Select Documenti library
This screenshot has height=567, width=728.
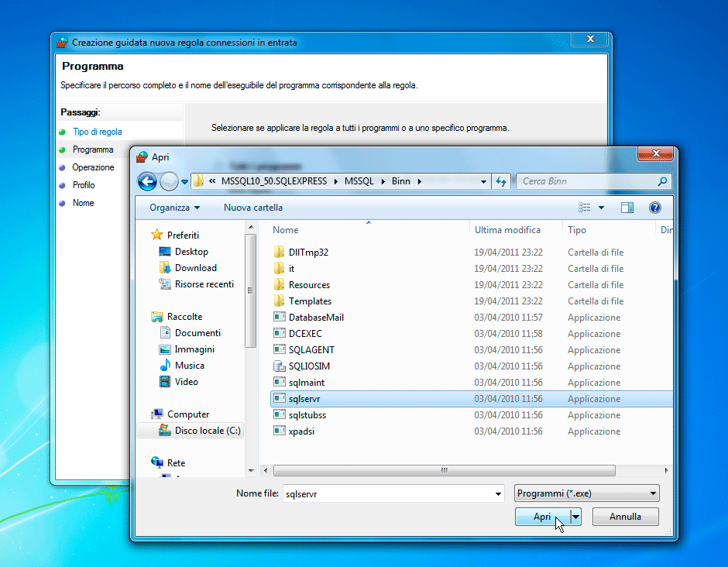coord(197,333)
